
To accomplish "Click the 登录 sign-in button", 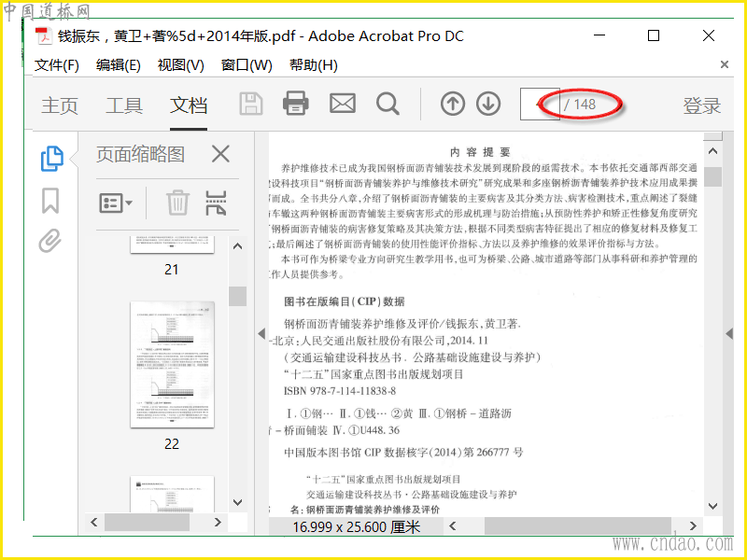I will (x=702, y=105).
